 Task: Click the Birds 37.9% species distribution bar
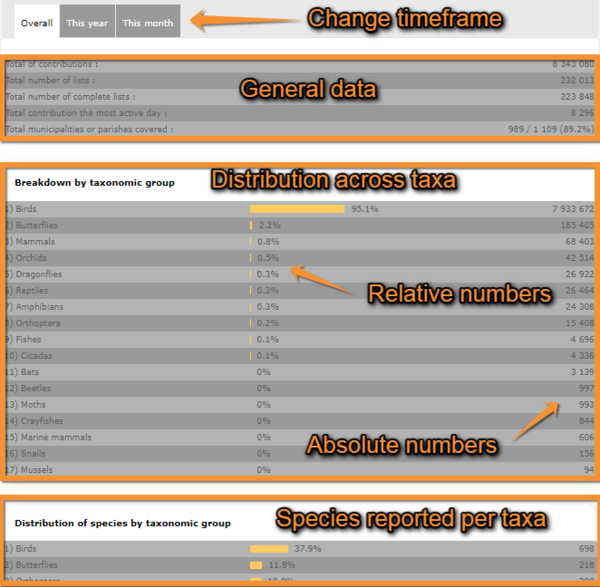tap(269, 549)
